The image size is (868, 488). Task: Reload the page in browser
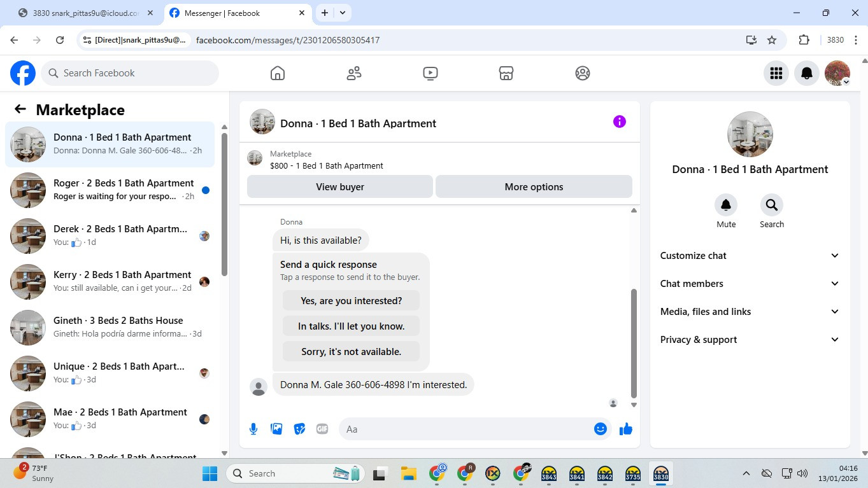click(60, 40)
